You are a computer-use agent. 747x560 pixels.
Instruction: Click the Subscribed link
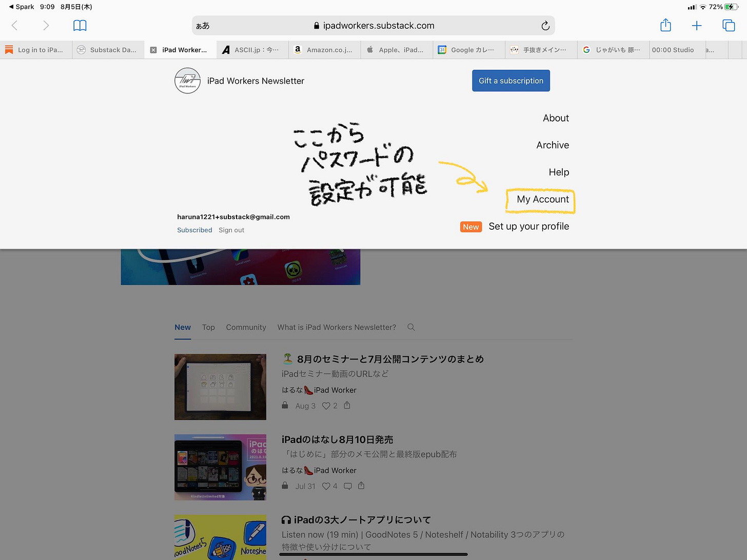[x=194, y=230]
